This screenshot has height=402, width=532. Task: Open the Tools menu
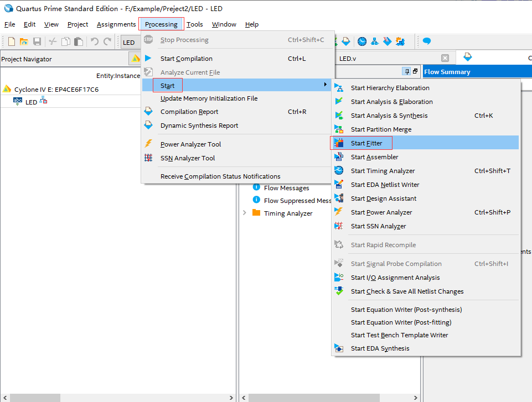[x=195, y=24]
